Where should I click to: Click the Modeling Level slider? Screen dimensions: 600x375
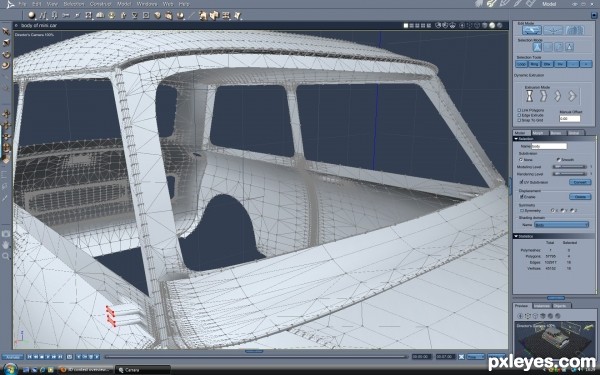pyautogui.click(x=569, y=167)
